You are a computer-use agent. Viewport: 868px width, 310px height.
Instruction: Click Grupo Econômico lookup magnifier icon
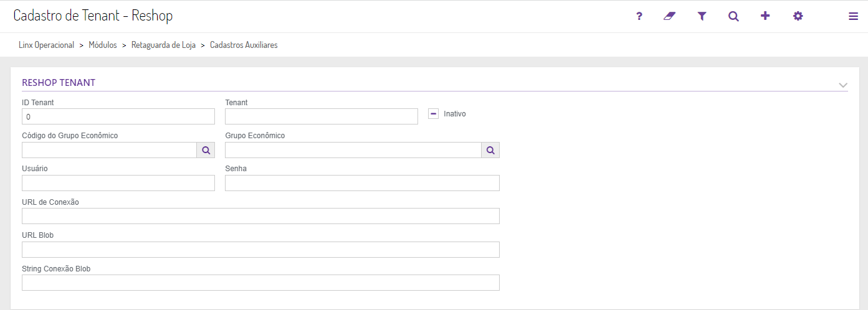click(490, 150)
